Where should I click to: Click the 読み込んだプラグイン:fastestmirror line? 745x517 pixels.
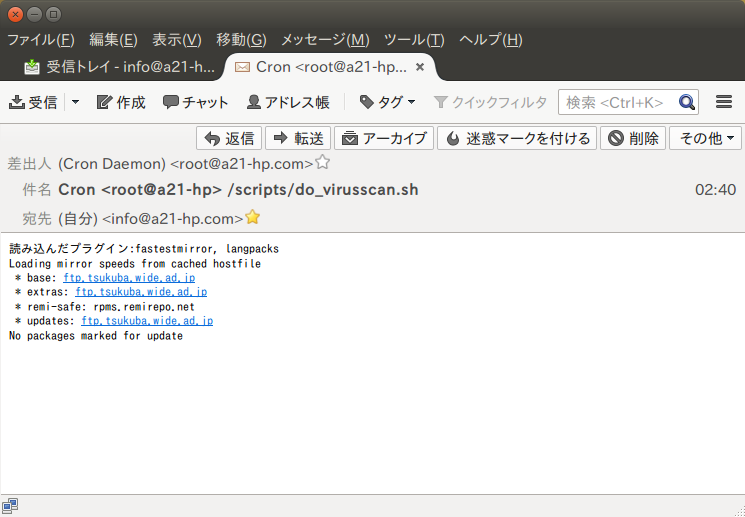(x=144, y=249)
